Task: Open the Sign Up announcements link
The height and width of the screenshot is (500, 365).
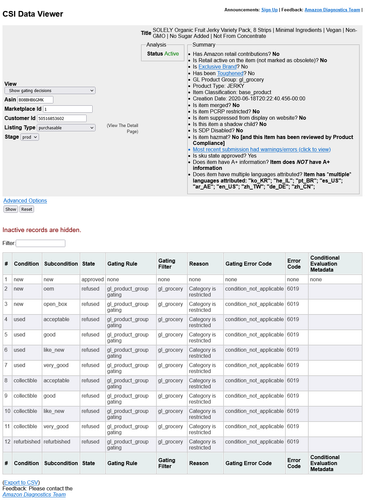Action: pos(269,10)
